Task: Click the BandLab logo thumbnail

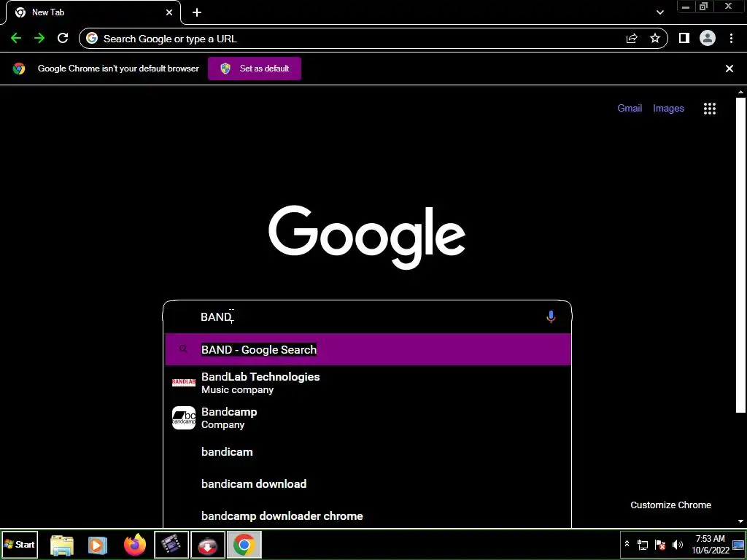Action: 184,382
